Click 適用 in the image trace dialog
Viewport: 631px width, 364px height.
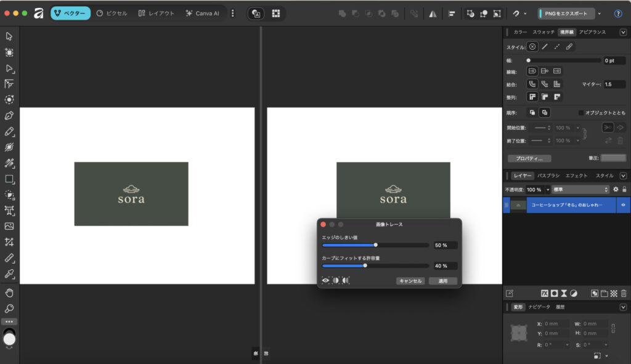[443, 281]
